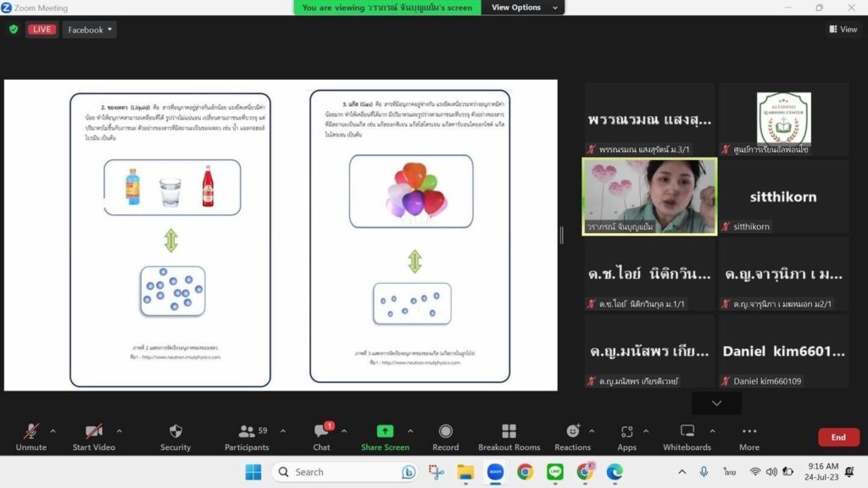
Task: Click the View layout button
Action: point(843,30)
